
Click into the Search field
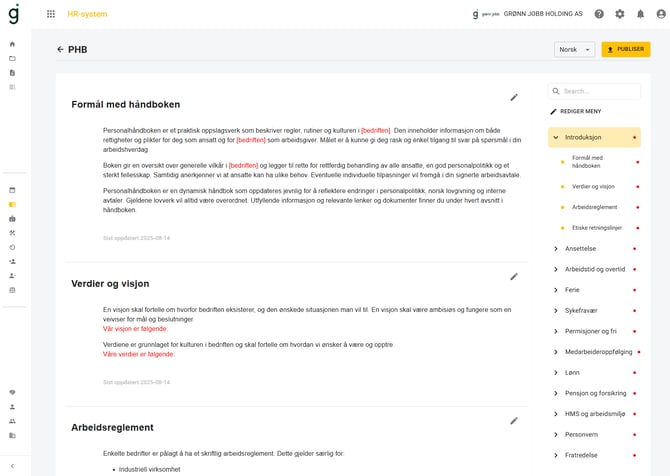coord(594,91)
